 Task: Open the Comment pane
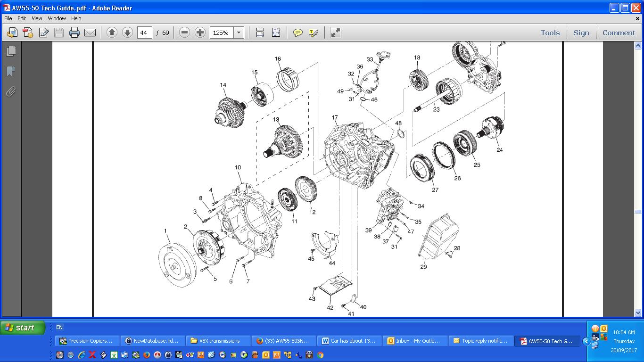(619, 33)
